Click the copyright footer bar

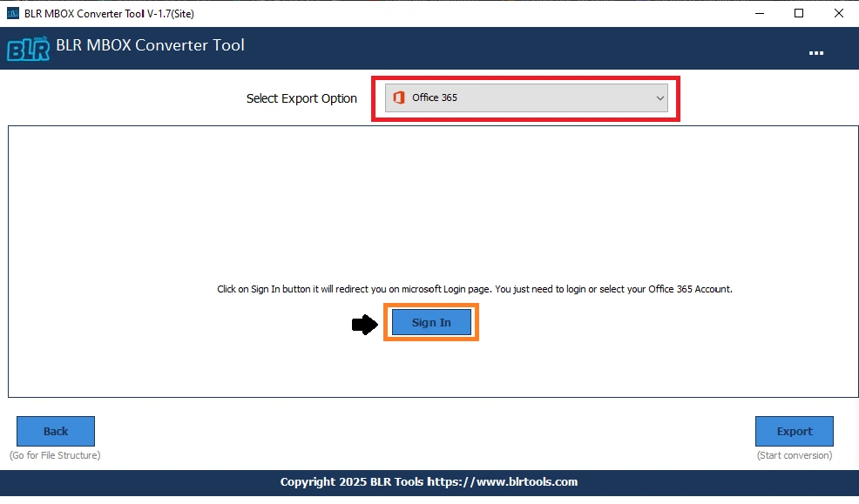(429, 482)
